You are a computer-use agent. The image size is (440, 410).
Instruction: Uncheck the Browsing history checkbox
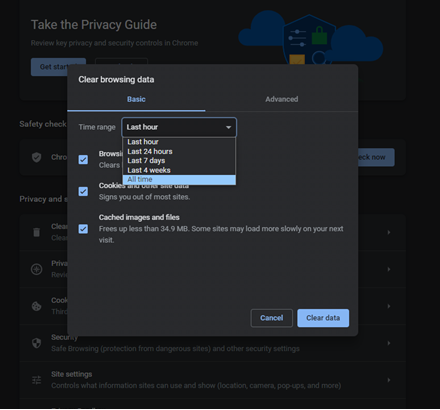click(83, 159)
